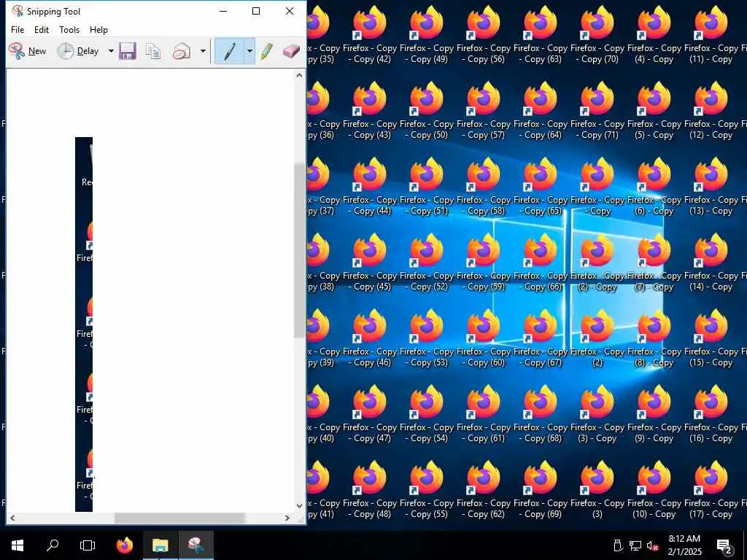Save the snip using the floppy icon

[x=128, y=51]
